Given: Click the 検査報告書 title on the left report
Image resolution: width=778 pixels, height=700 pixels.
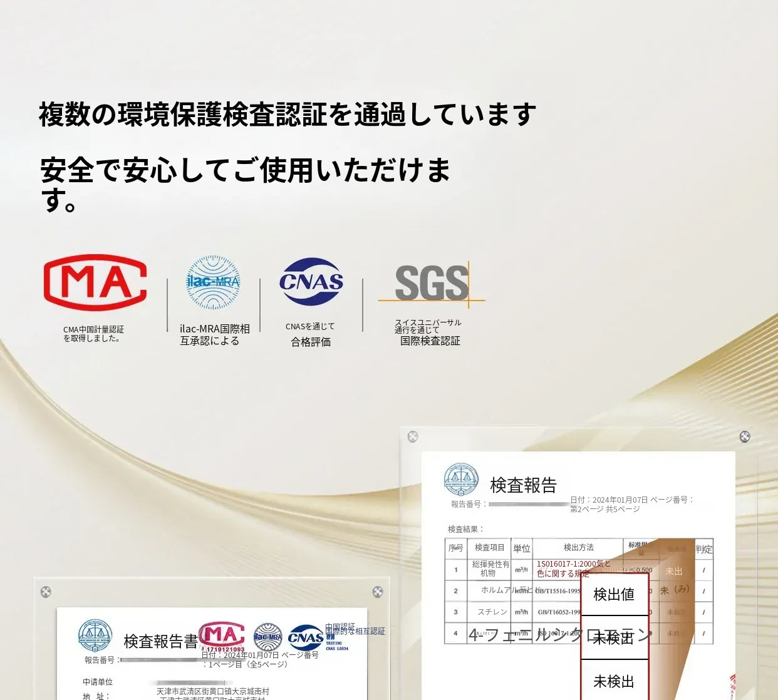Looking at the screenshot, I should click(x=160, y=641).
